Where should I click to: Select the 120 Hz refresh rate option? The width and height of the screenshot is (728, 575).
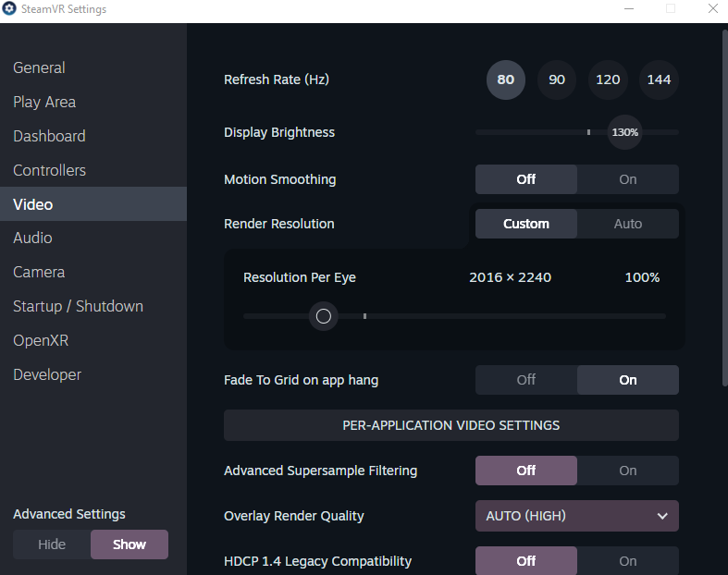pyautogui.click(x=608, y=80)
